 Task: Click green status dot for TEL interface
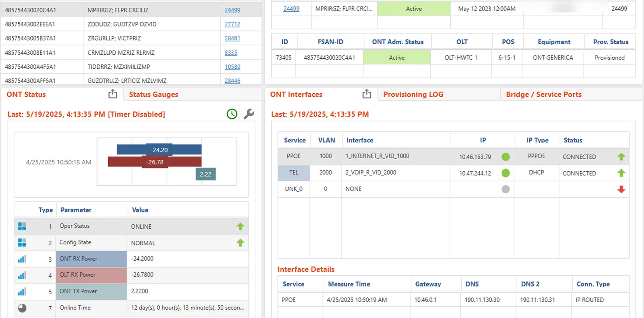506,173
